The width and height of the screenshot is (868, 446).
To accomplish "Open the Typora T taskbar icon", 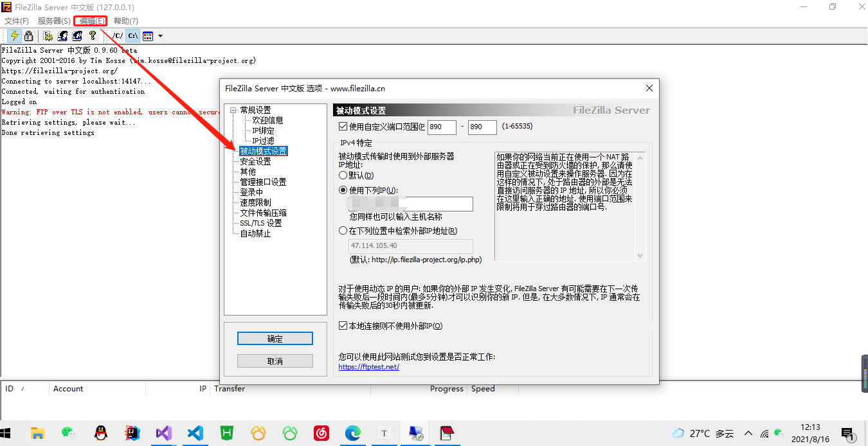I will pos(384,433).
